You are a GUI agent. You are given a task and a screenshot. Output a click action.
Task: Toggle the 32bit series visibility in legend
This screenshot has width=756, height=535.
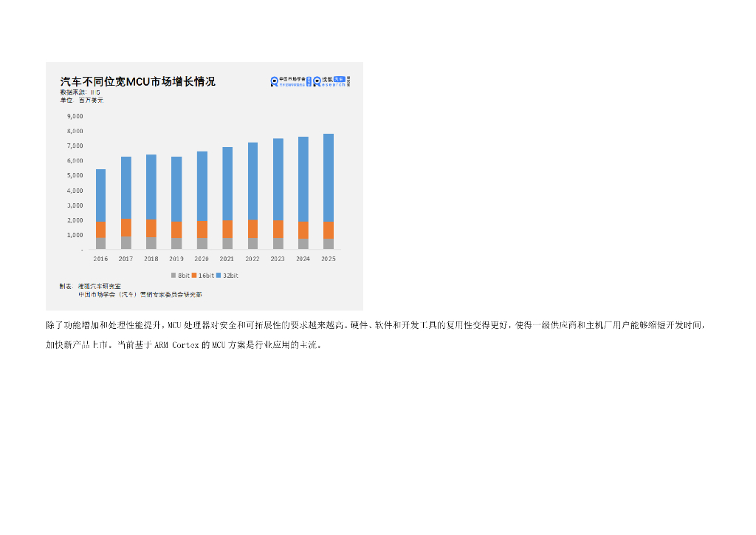226,276
